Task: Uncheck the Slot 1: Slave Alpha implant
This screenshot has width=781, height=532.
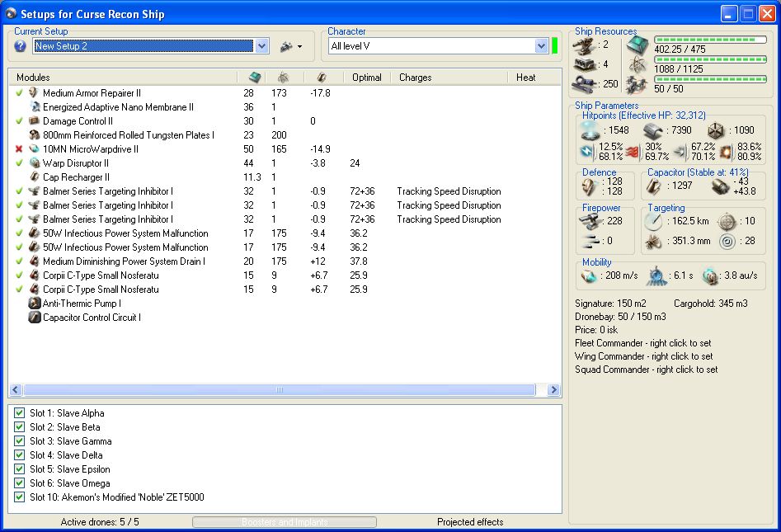Action: [20, 413]
